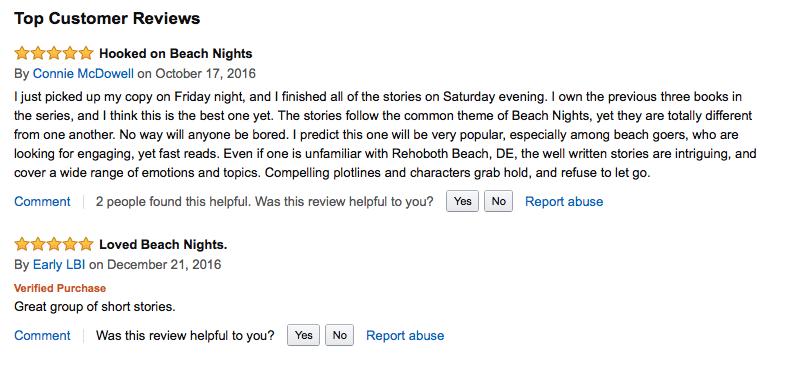Mark Connie McDowell's review helpful with Yes

462,201
